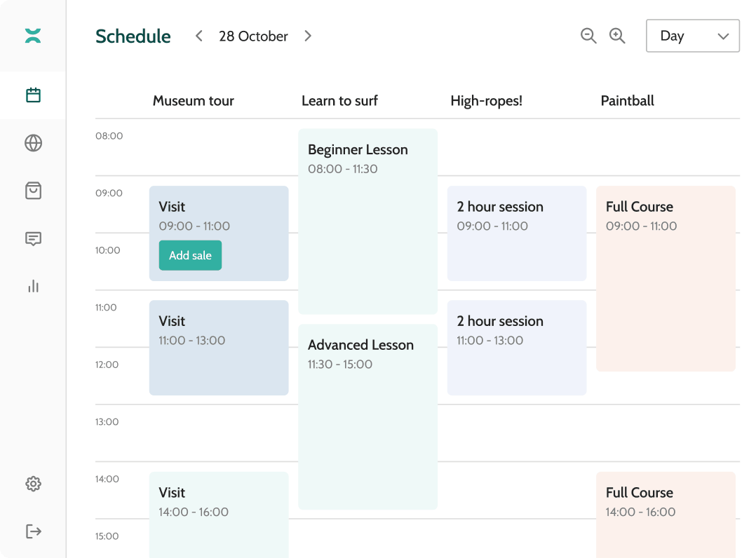Open the shopping bag sidebar icon
The width and height of the screenshot is (756, 558).
point(33,191)
